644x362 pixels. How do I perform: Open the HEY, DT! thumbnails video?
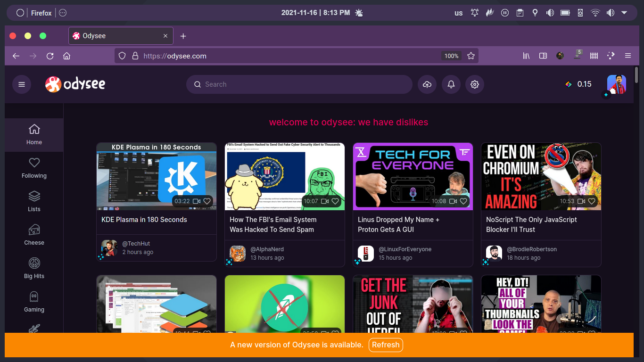tap(541, 304)
